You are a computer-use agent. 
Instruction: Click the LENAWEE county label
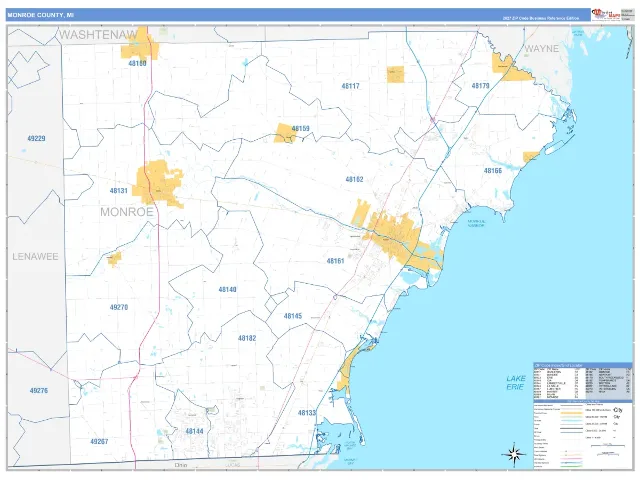[36, 257]
